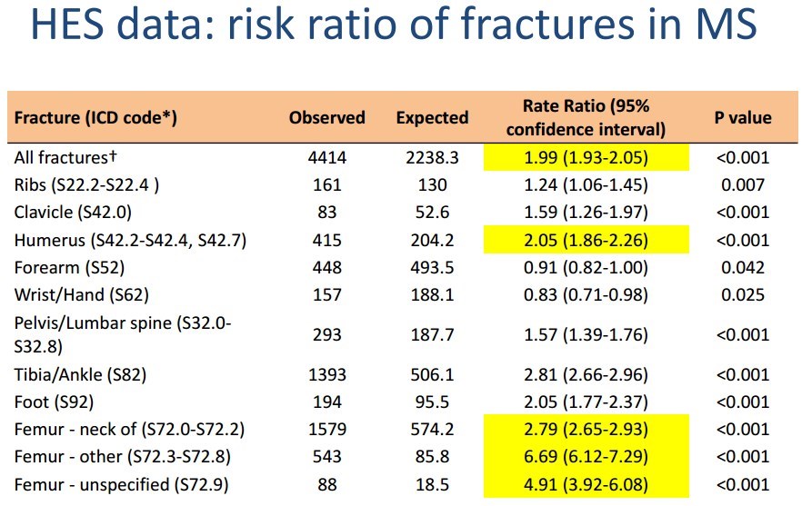Select the 'All fractures†' row label
The width and height of the screenshot is (812, 506).
pyautogui.click(x=55, y=157)
